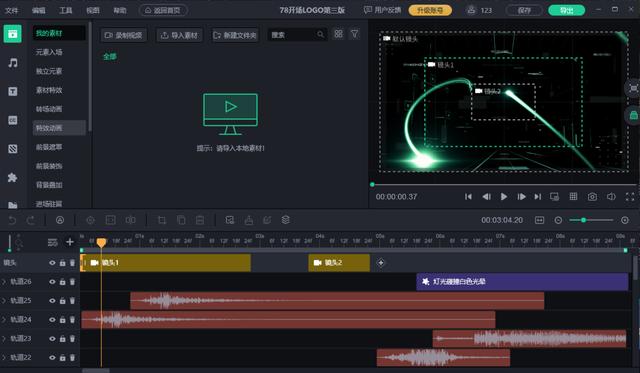Click the yellow 升级账号 upgrade button
The image size is (640, 373).
point(430,10)
